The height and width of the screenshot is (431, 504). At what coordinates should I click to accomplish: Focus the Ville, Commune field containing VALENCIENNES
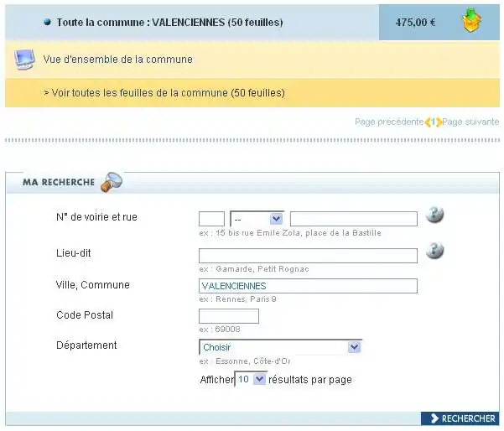click(308, 286)
